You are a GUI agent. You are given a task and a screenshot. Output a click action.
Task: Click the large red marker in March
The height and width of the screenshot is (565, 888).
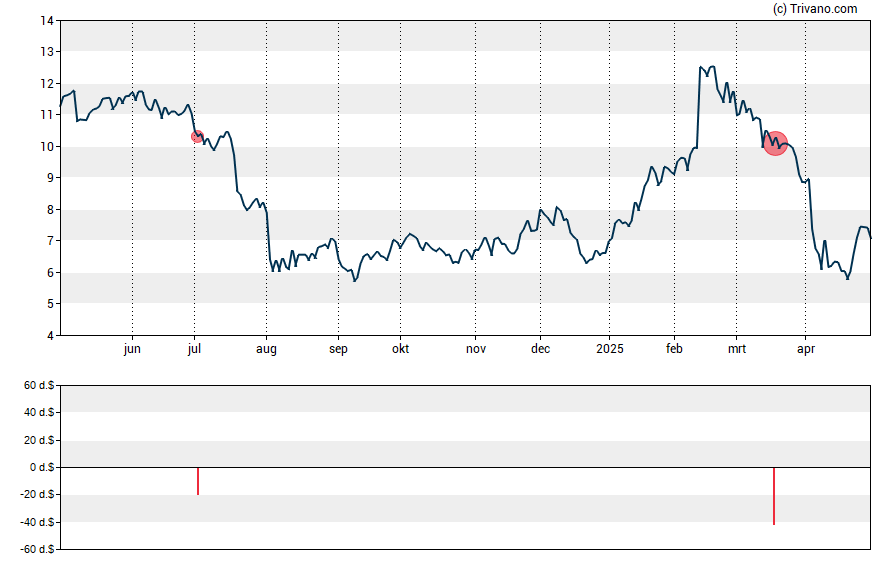(x=775, y=143)
